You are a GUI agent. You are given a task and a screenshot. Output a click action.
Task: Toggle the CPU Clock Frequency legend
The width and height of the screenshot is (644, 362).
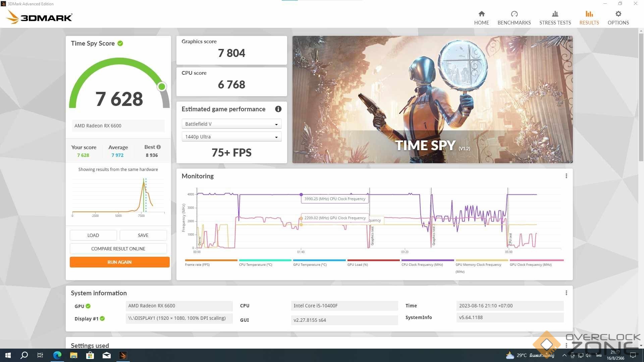tap(428, 263)
